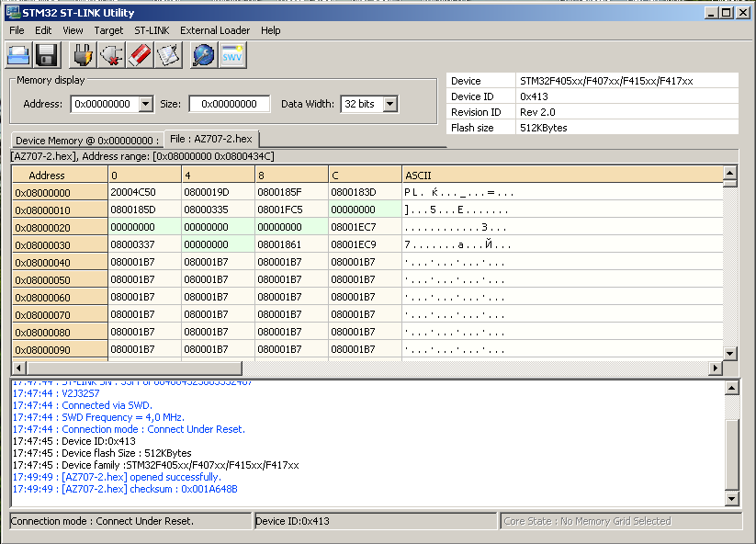Click the Full chip erase icon
This screenshot has width=756, height=544.
[139, 55]
